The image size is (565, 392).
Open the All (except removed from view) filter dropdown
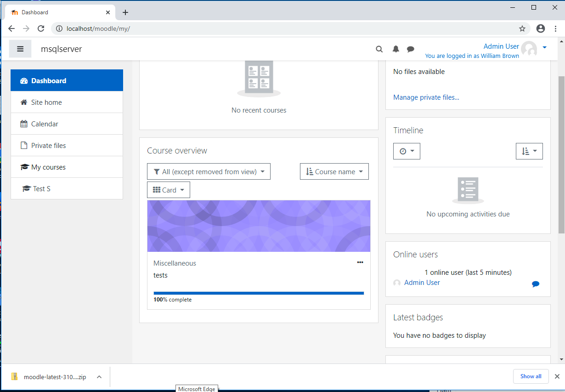[209, 171]
